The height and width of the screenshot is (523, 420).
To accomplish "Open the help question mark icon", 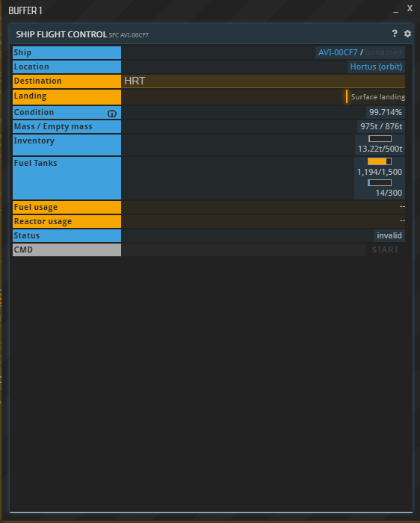I will point(395,34).
